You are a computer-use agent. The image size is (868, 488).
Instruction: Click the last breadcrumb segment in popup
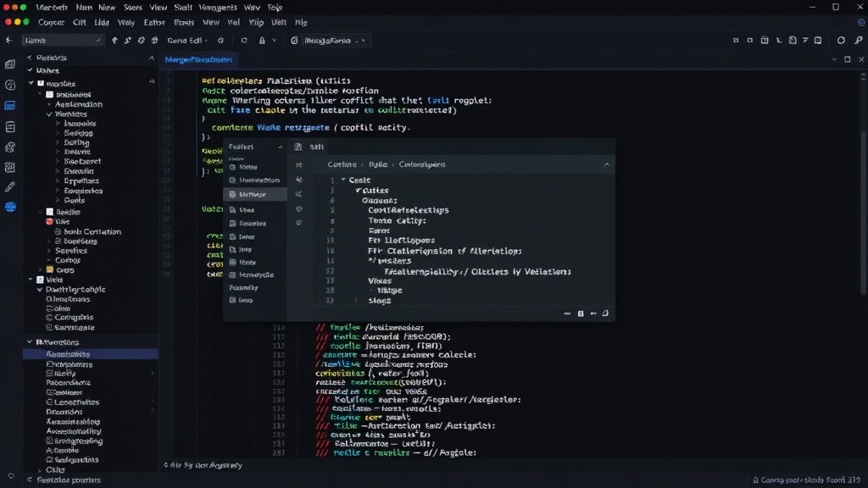[x=422, y=164]
